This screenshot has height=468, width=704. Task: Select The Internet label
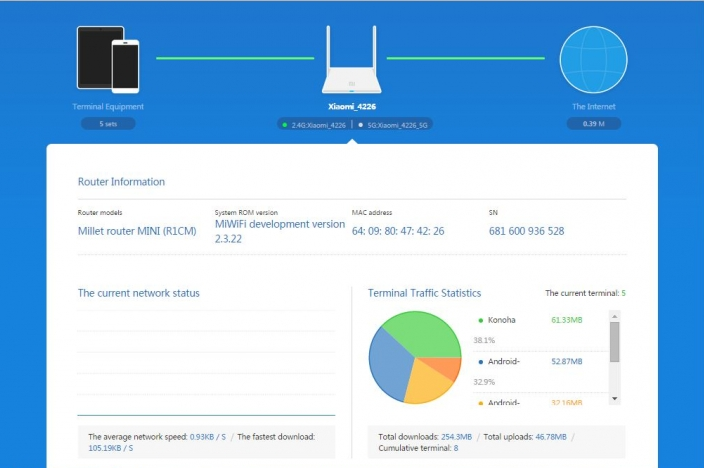tap(594, 106)
